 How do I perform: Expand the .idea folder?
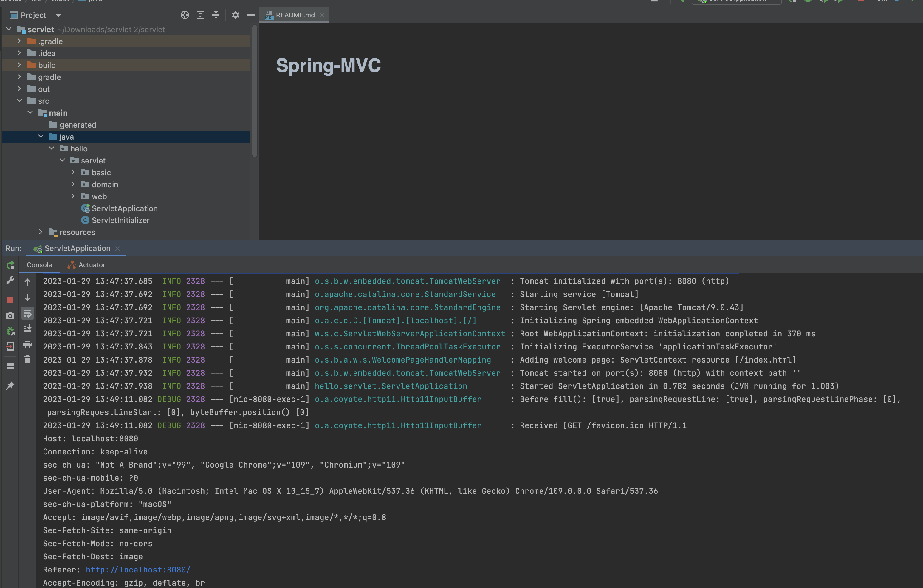19,53
